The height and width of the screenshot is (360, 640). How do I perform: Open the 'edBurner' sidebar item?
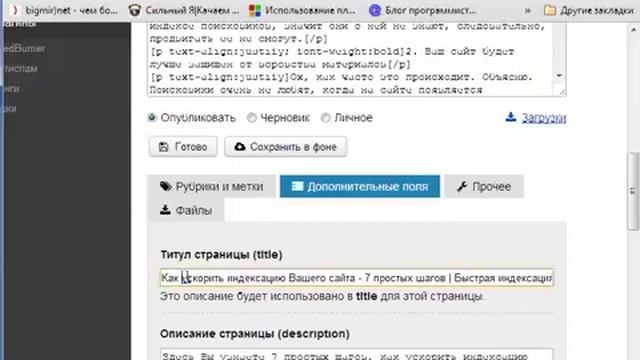pyautogui.click(x=24, y=49)
